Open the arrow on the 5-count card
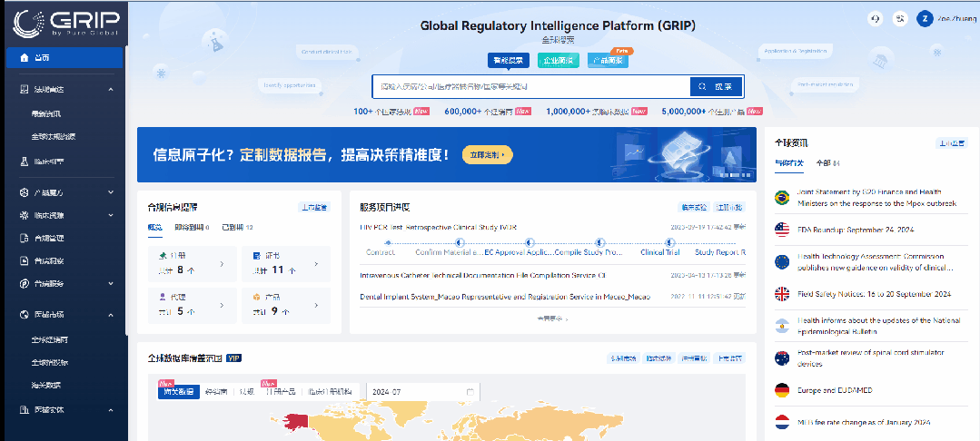The width and height of the screenshot is (980, 441). [222, 306]
